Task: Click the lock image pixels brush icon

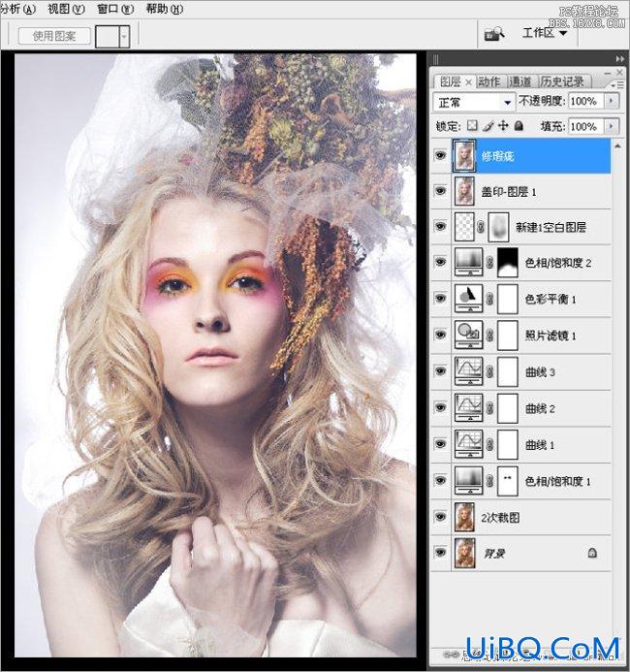Action: click(488, 125)
